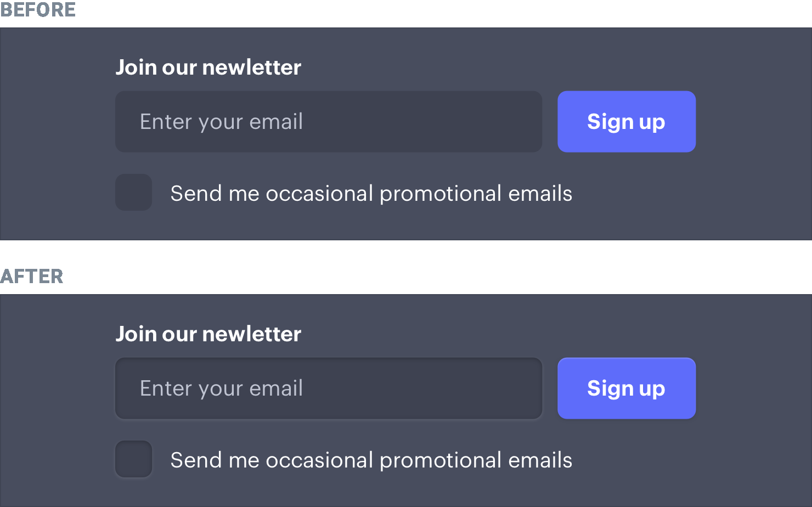Image resolution: width=812 pixels, height=507 pixels.
Task: Click the Sign up button in the BEFORE example
Action: click(627, 121)
